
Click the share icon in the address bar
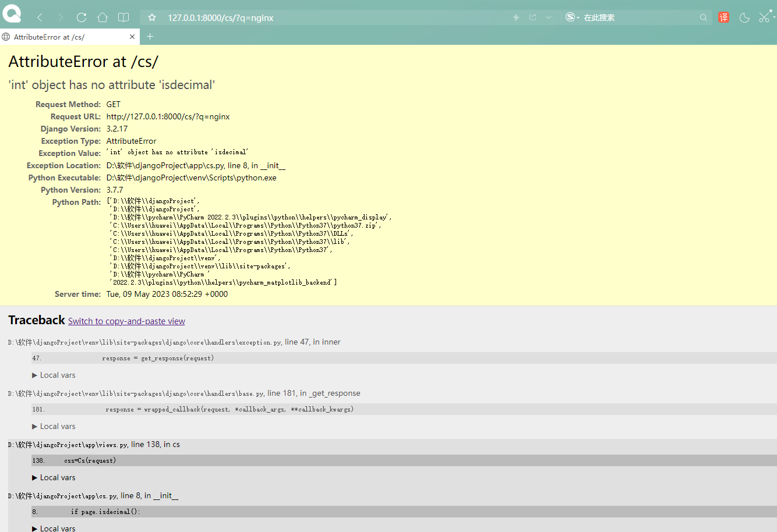tap(532, 17)
